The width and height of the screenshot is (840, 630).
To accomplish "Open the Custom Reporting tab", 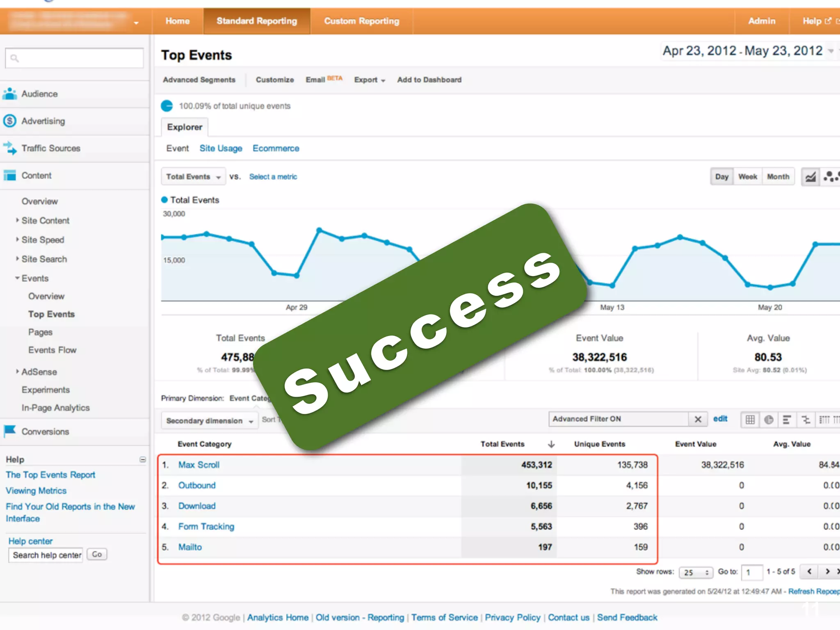I will point(361,21).
